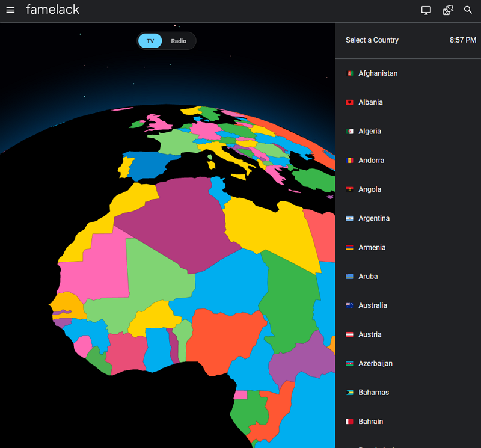The width and height of the screenshot is (481, 448).
Task: Choose Argentina from the list
Action: point(408,218)
